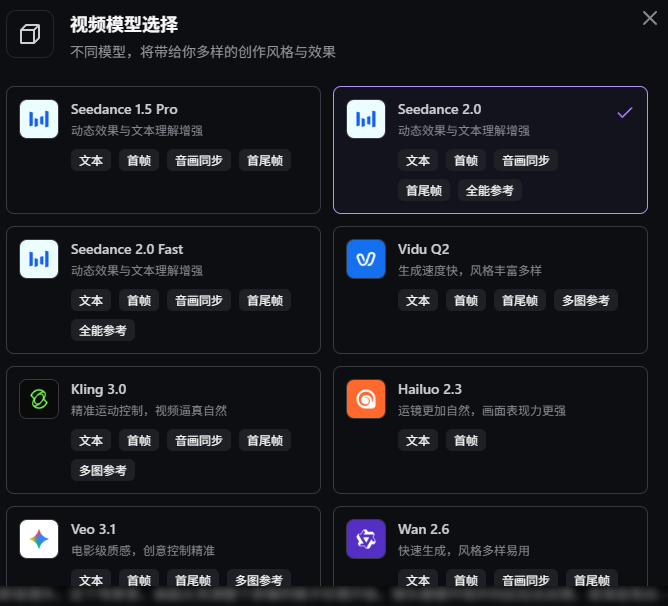Click 文本 tag in Wan 2.6 card
Viewport: 668px width, 606px height.
pos(418,579)
